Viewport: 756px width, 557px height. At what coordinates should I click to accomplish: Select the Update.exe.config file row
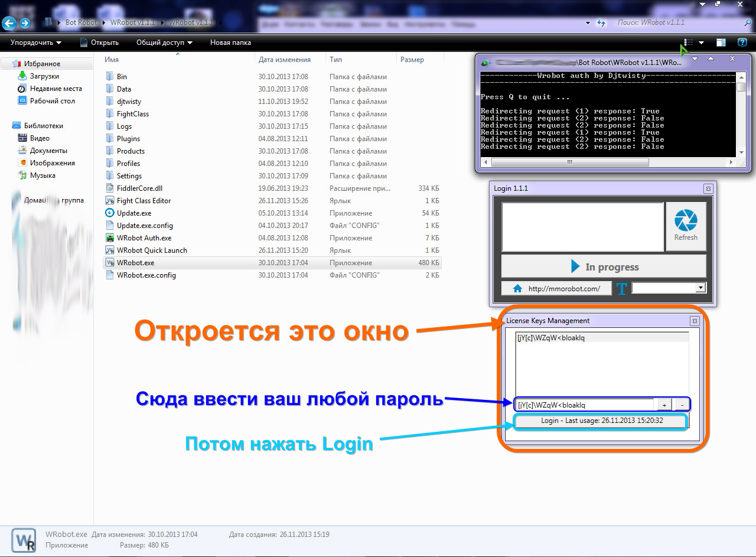click(x=272, y=225)
